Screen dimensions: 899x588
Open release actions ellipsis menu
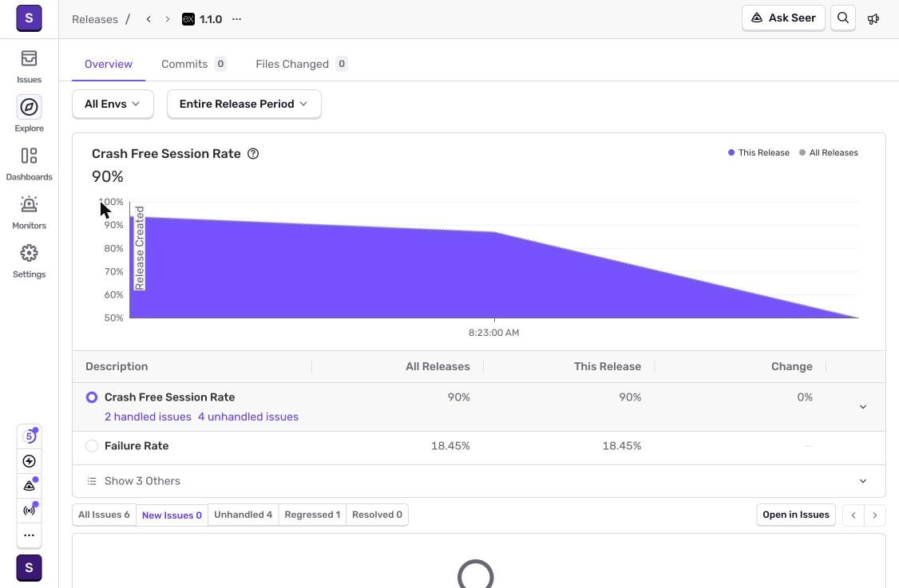click(x=237, y=19)
